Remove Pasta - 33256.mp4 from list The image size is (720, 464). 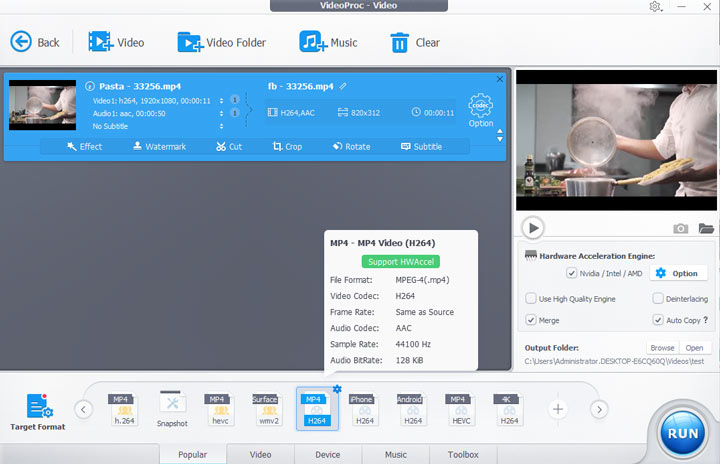tap(500, 79)
